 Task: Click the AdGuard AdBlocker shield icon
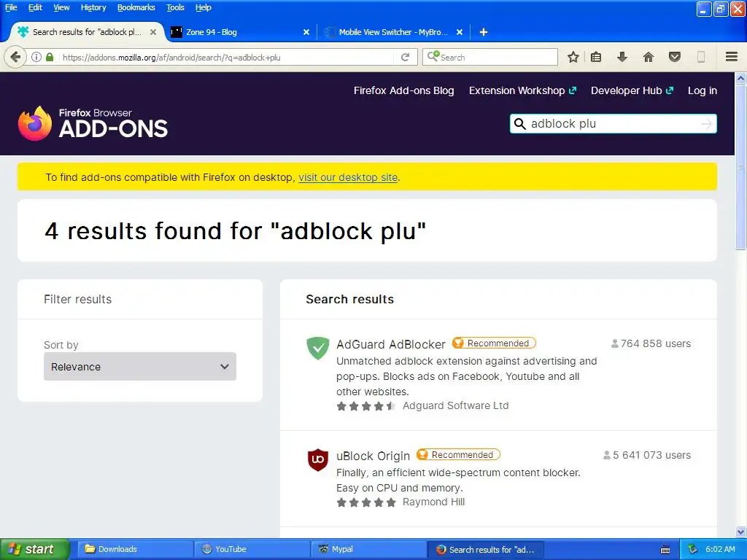(318, 348)
